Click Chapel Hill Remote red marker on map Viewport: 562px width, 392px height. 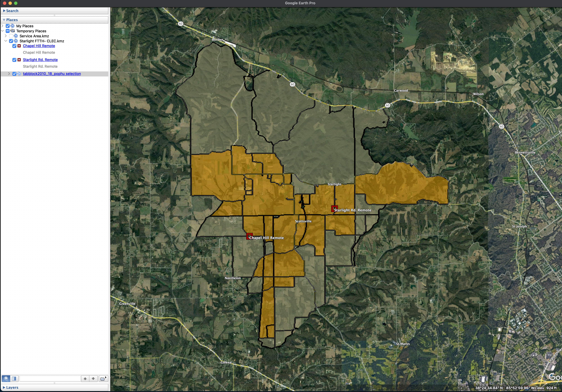pos(249,236)
